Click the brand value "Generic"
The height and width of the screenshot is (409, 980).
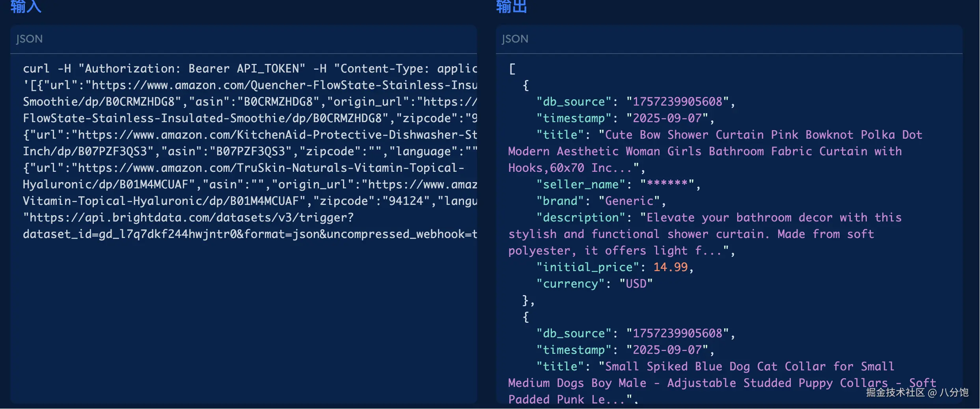point(629,201)
